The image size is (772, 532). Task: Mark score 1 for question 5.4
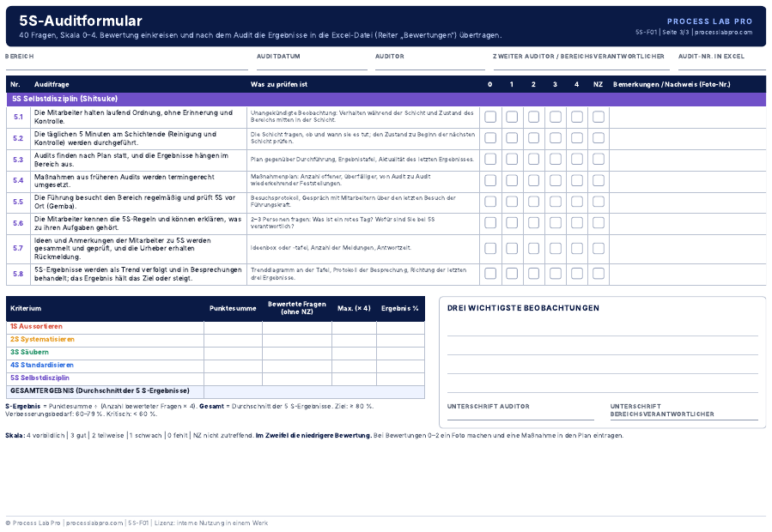(512, 180)
